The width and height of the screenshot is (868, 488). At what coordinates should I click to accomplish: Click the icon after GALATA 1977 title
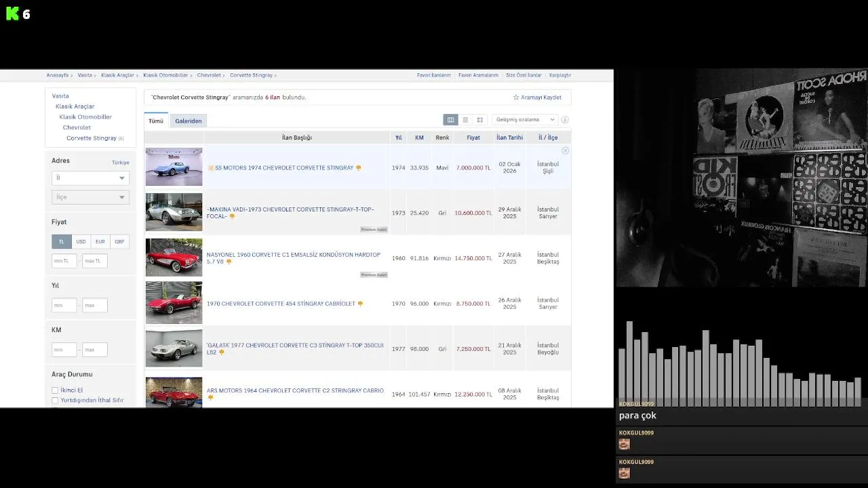[x=221, y=352]
